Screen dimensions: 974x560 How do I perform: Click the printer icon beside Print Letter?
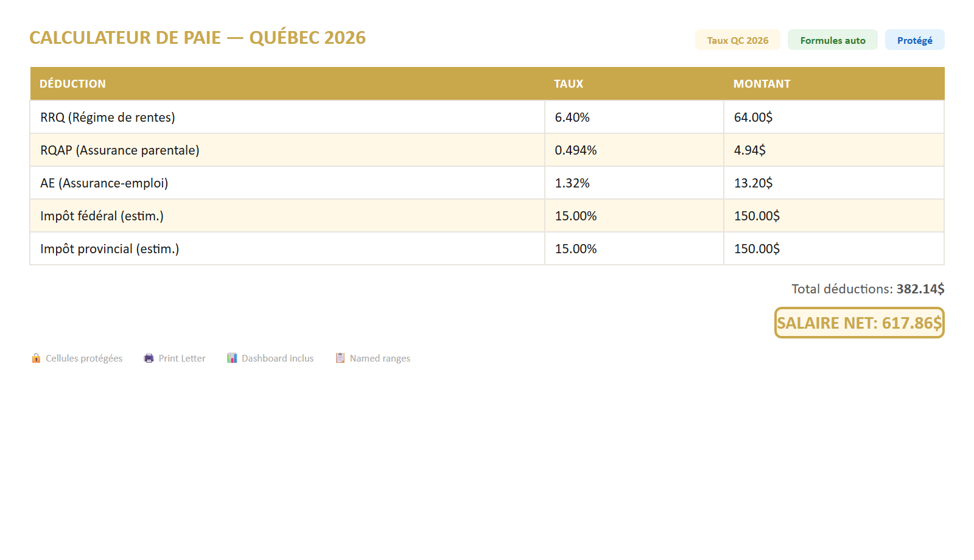[x=149, y=358]
